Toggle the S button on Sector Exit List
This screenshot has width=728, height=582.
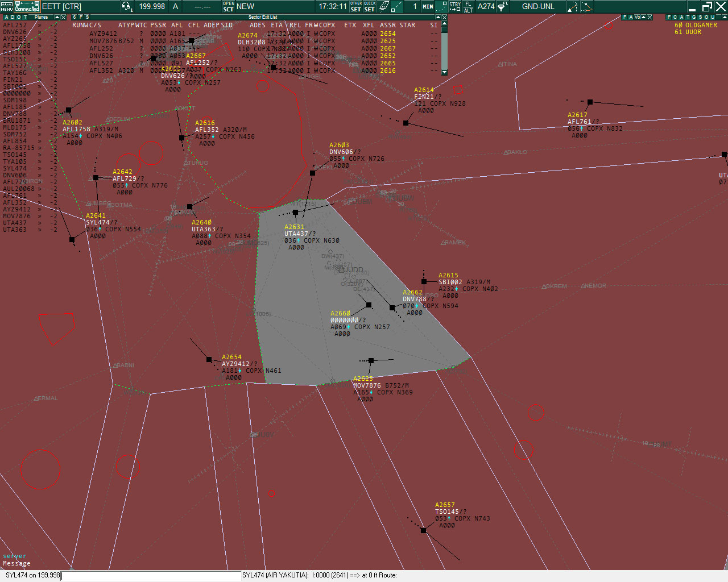pyautogui.click(x=87, y=17)
